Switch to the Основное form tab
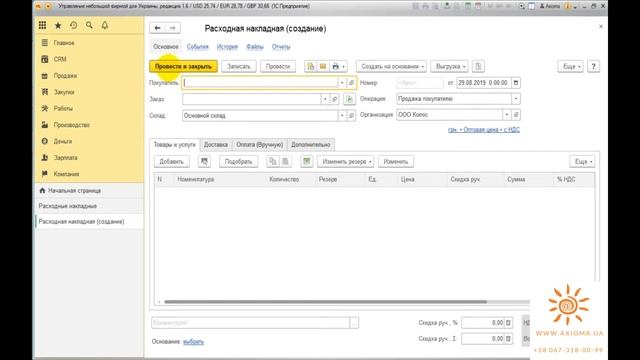Viewport: 640px width, 360px height. point(166,47)
